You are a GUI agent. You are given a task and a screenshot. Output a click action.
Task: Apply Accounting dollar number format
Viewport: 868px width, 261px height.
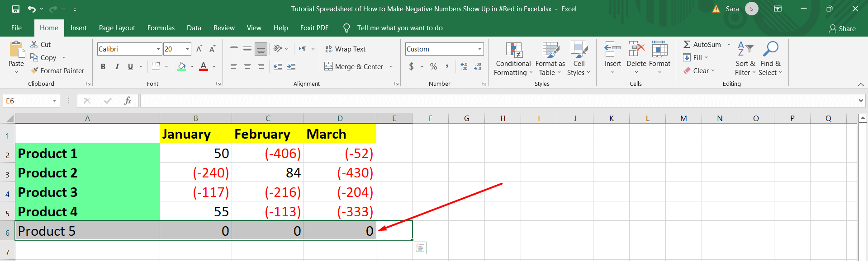(411, 66)
